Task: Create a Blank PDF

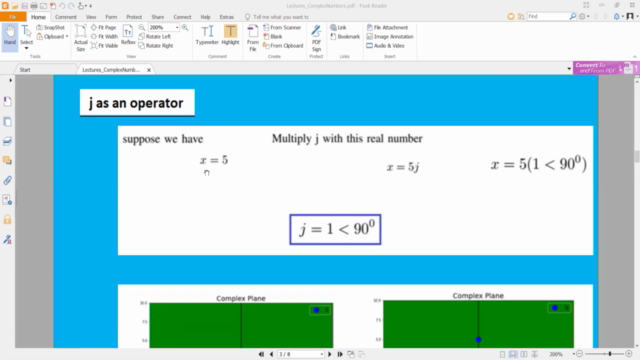Action: (x=273, y=36)
